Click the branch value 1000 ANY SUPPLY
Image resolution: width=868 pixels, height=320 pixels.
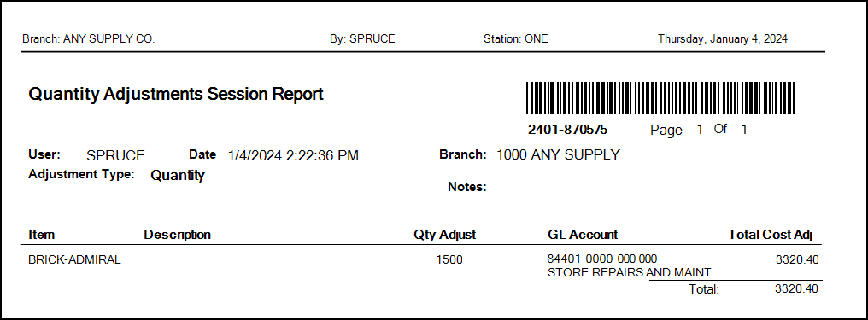pos(558,154)
